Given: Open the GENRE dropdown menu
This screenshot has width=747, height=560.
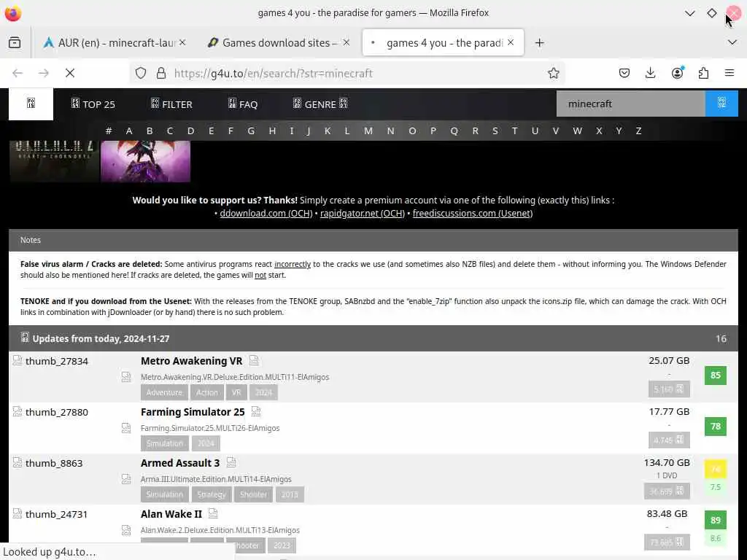Looking at the screenshot, I should 320,104.
